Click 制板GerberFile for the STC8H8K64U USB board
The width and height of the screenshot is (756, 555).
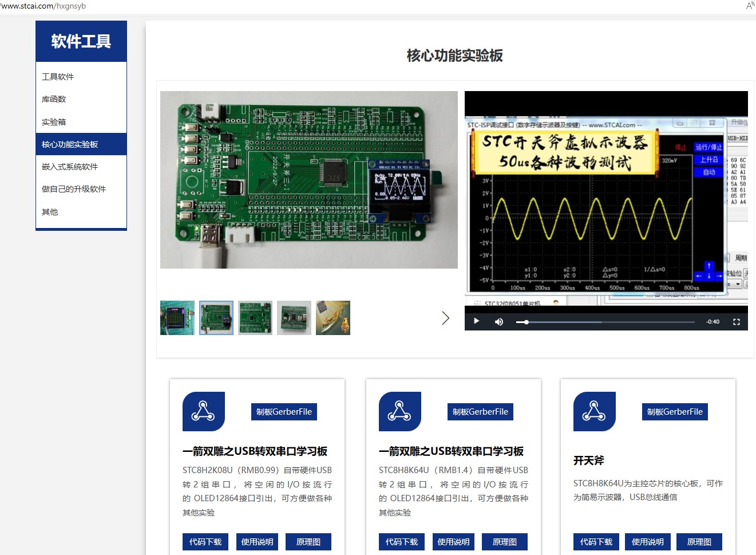pyautogui.click(x=480, y=412)
